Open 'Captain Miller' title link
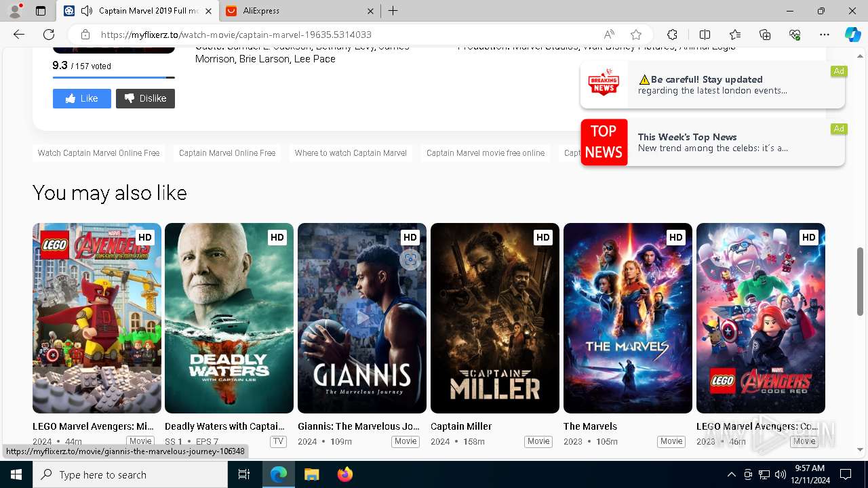The height and width of the screenshot is (488, 868). [461, 426]
